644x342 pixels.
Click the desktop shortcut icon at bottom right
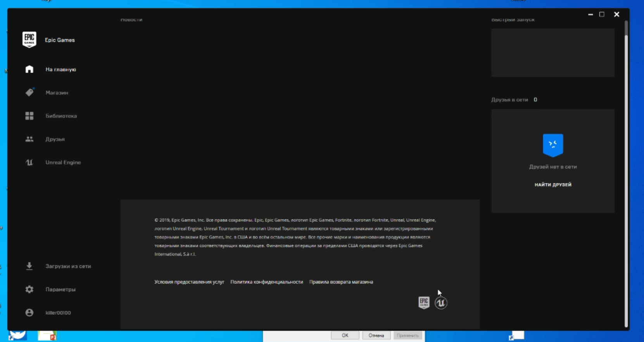point(517,335)
